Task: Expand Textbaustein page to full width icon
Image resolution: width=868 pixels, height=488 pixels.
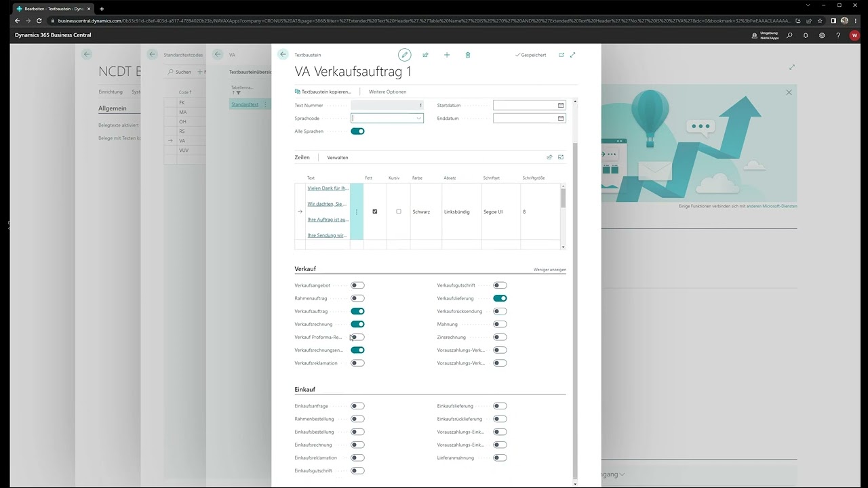Action: pyautogui.click(x=573, y=55)
